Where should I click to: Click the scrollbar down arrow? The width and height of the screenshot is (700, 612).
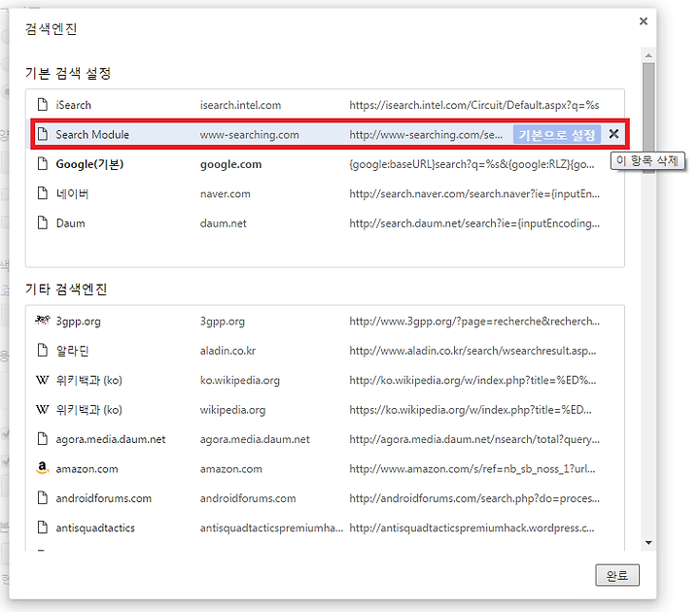[x=648, y=542]
